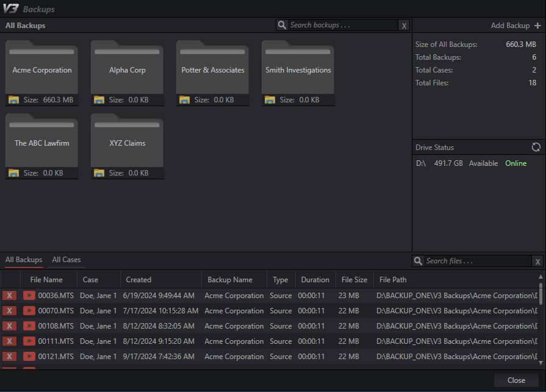Screen dimensions: 546x392
Task: Click explorer folder icon under Potter & Associates
Action: pyautogui.click(x=184, y=100)
